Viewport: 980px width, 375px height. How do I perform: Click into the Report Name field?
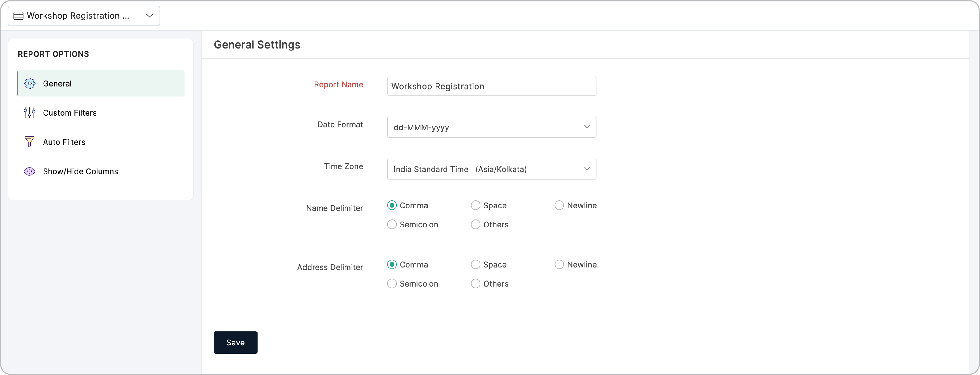tap(491, 86)
